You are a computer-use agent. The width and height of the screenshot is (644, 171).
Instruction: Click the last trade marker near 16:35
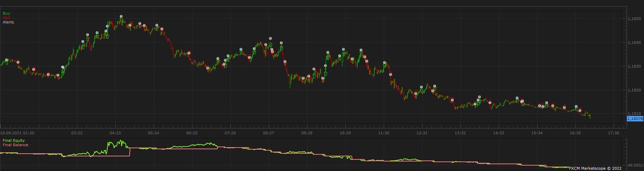[x=580, y=110]
